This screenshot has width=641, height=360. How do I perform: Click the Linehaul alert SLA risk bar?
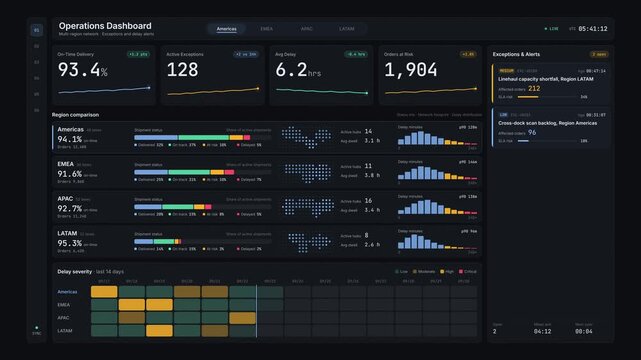[x=547, y=97]
